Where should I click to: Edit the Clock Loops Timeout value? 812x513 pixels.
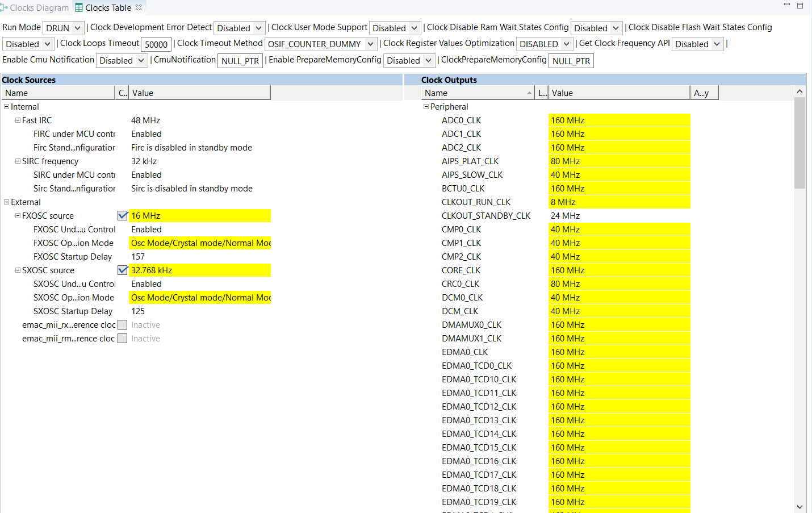[x=156, y=44]
